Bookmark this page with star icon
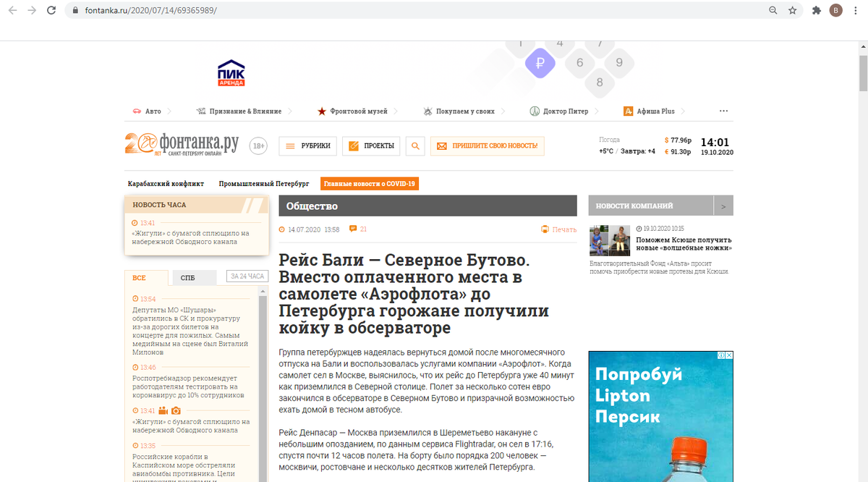The height and width of the screenshot is (482, 868). click(x=793, y=10)
